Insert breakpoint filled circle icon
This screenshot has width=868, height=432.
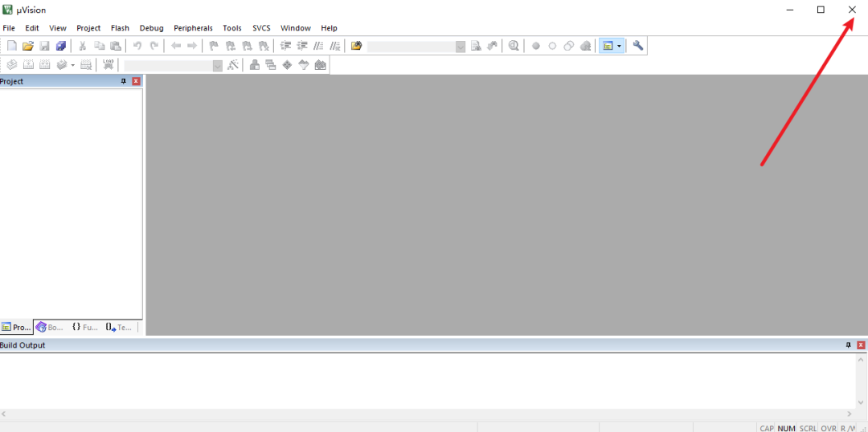536,46
